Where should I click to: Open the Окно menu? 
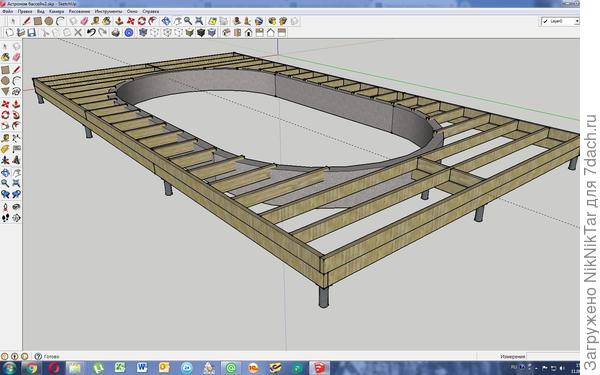[x=132, y=11]
